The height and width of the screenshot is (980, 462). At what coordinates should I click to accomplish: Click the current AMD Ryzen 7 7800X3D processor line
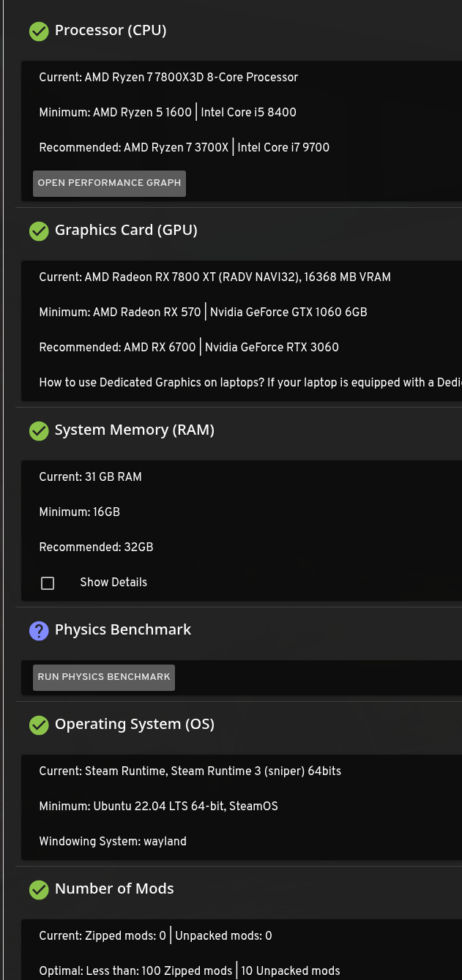168,78
